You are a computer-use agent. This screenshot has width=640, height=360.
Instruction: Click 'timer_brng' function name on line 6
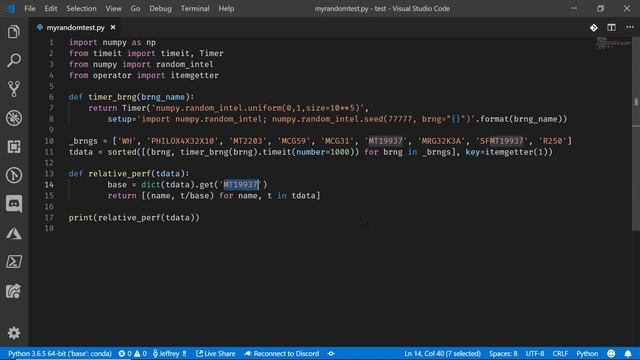click(x=112, y=97)
